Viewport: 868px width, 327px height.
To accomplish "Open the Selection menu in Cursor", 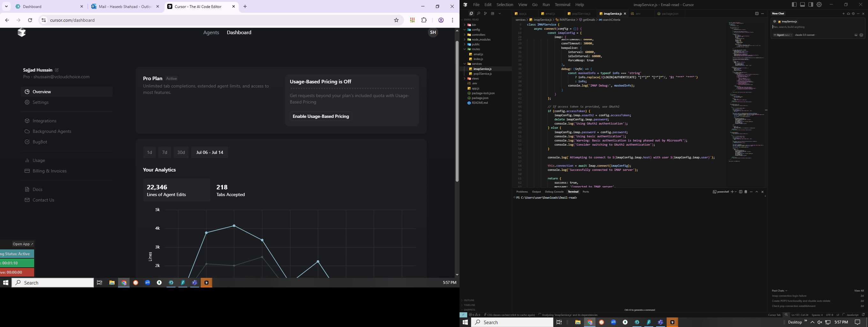I will [x=505, y=4].
